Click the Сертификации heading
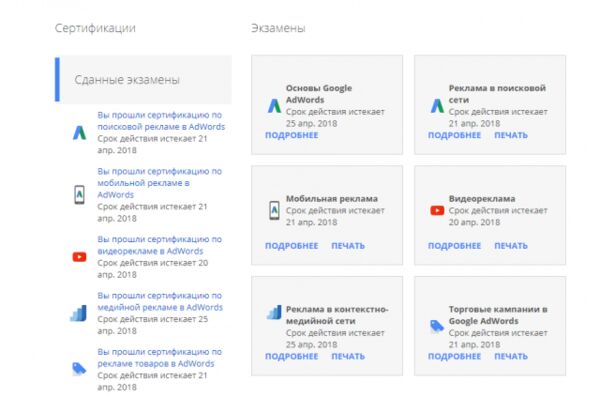This screenshot has height=400, width=600. tap(95, 28)
